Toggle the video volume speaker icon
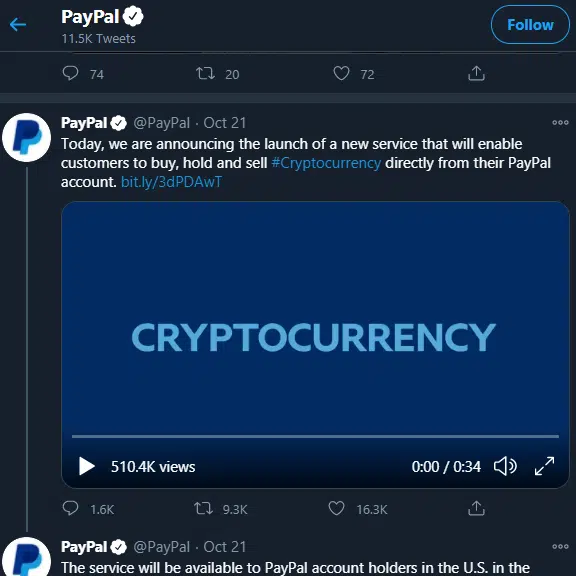 (x=505, y=466)
